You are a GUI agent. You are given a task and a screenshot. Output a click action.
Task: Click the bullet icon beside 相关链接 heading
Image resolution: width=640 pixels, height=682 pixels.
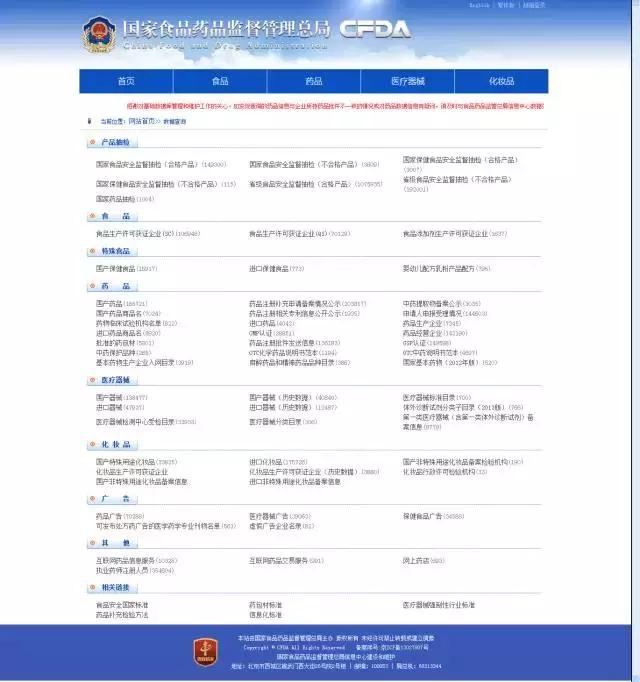[92, 588]
